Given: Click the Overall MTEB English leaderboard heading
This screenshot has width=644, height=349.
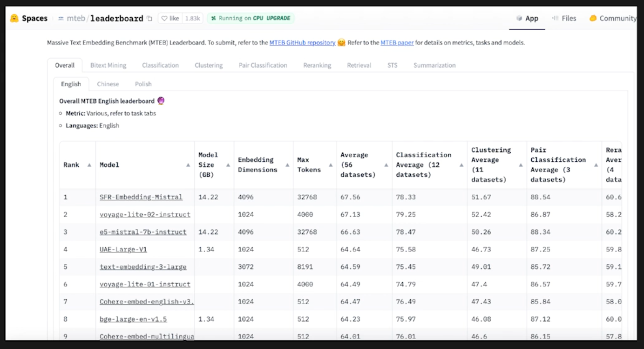Looking at the screenshot, I should (107, 101).
